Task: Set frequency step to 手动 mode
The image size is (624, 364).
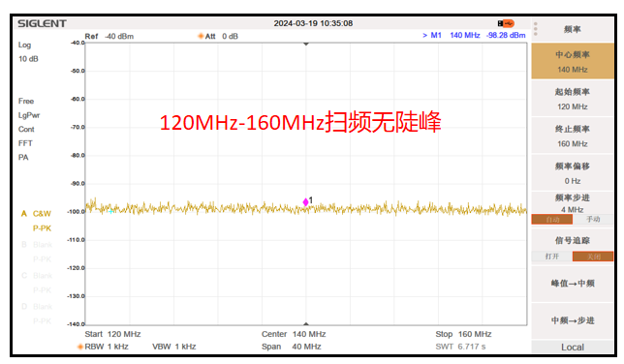Action: click(x=593, y=219)
